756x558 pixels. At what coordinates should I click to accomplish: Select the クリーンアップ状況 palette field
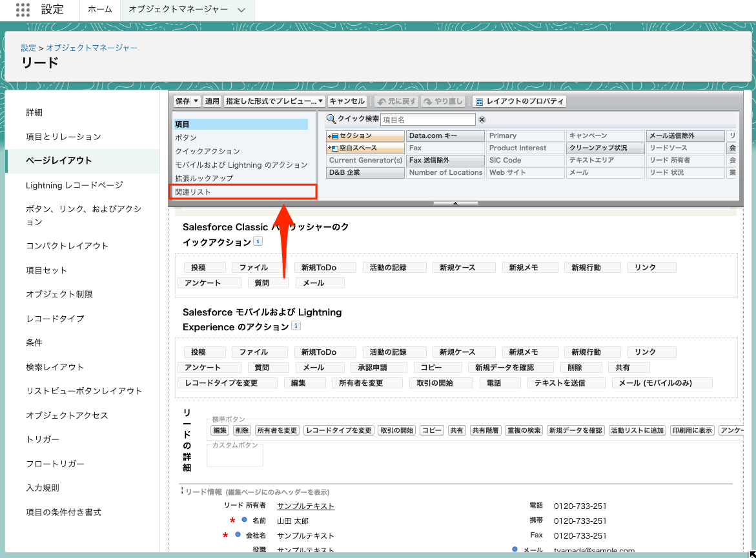click(605, 148)
